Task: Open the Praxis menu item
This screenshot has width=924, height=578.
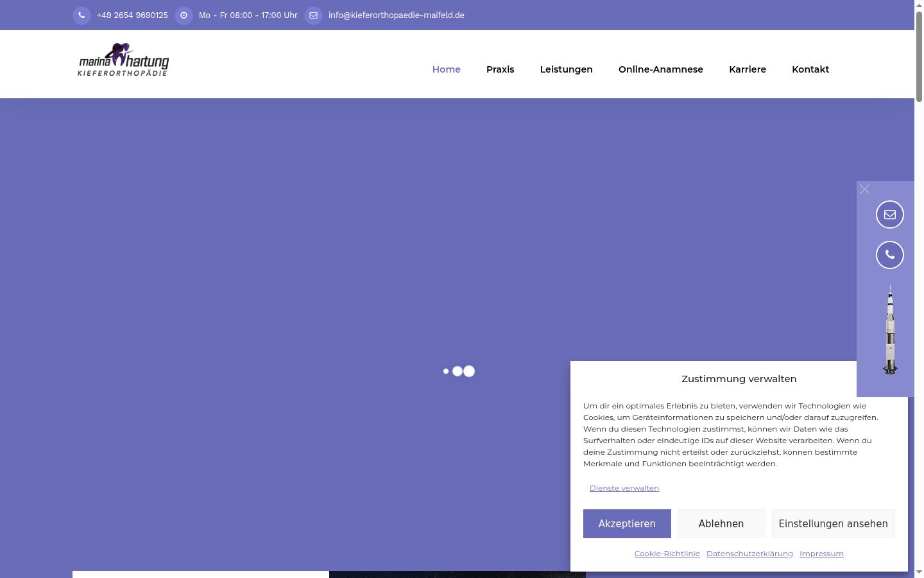Action: [501, 69]
